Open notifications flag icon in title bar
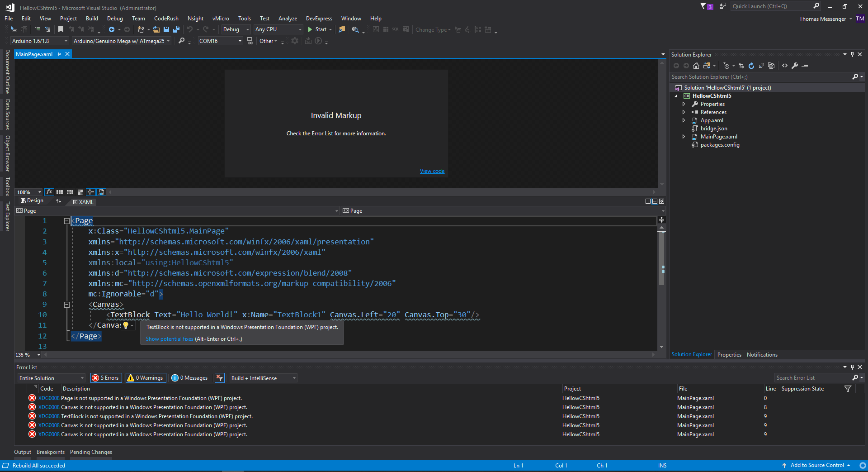The image size is (868, 472). point(707,6)
